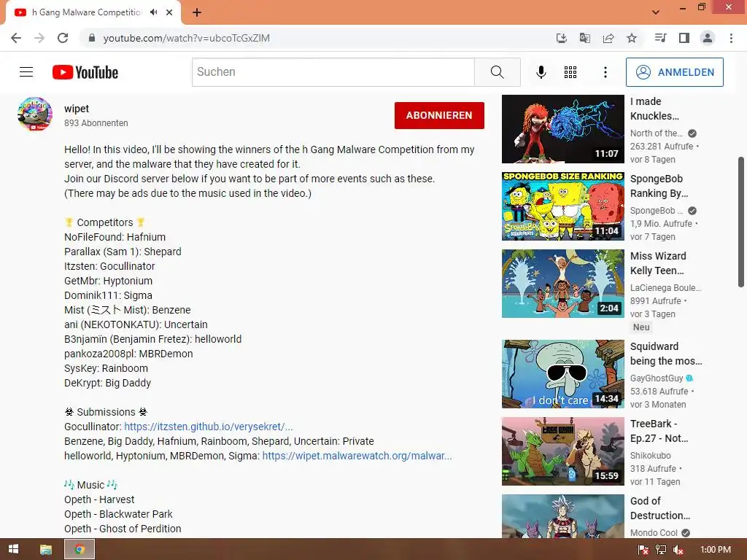Click the GayGhostGuy channel name
747x560 pixels.
[657, 378]
